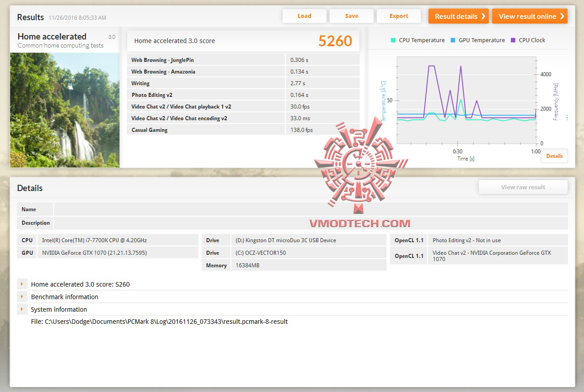Click the 0.164 s Photo Editing value
This screenshot has height=392, width=584.
click(299, 95)
